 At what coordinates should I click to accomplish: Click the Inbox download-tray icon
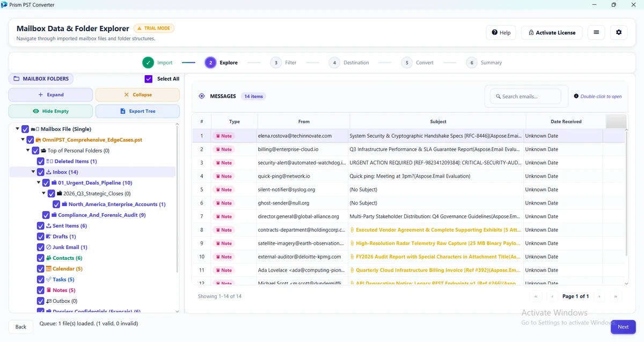(x=49, y=172)
